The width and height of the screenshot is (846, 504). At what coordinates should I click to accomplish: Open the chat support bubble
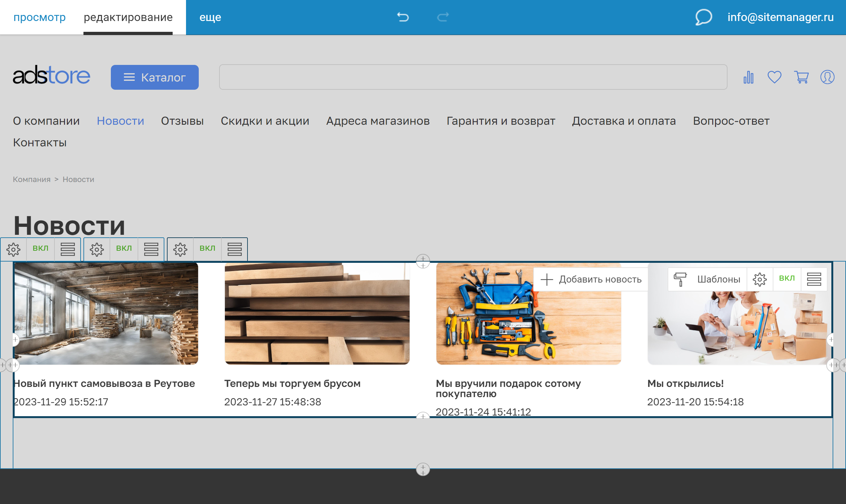703,17
